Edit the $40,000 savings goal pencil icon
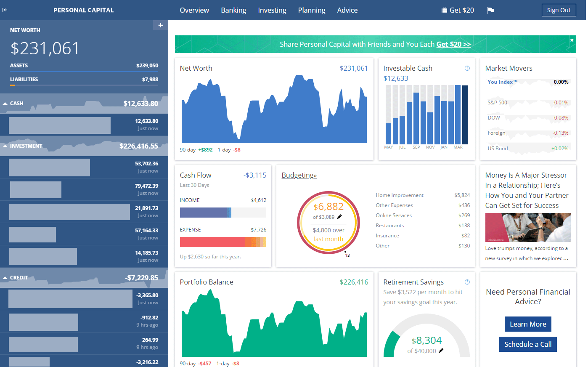This screenshot has height=367, width=588. pyautogui.click(x=441, y=350)
